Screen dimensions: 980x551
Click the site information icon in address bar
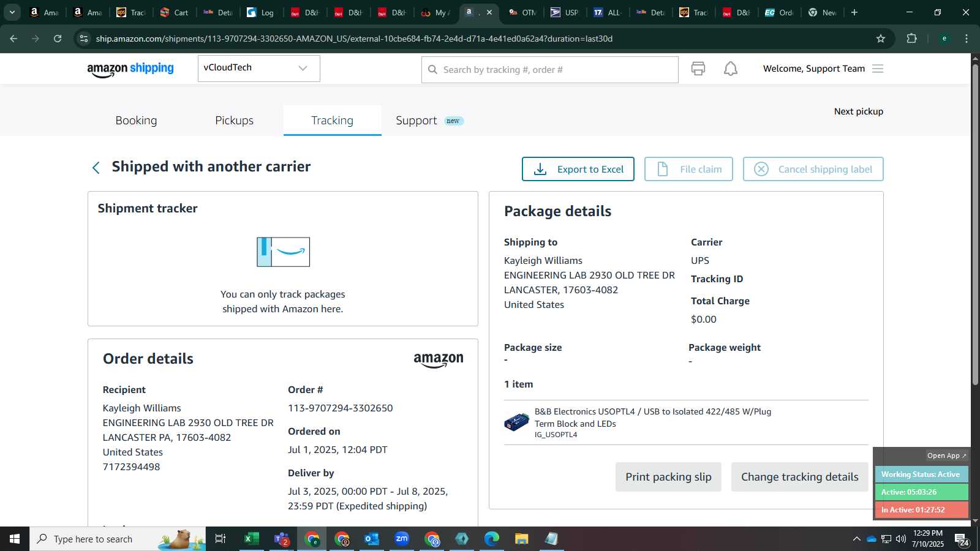coord(84,39)
